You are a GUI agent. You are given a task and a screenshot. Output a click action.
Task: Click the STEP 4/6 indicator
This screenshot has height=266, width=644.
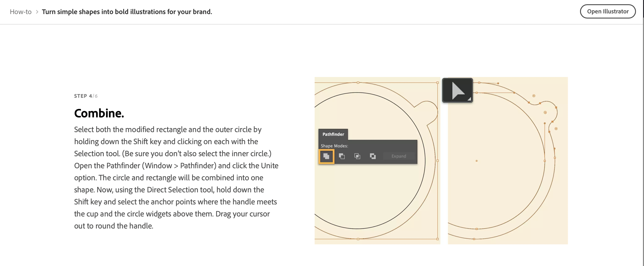[86, 96]
